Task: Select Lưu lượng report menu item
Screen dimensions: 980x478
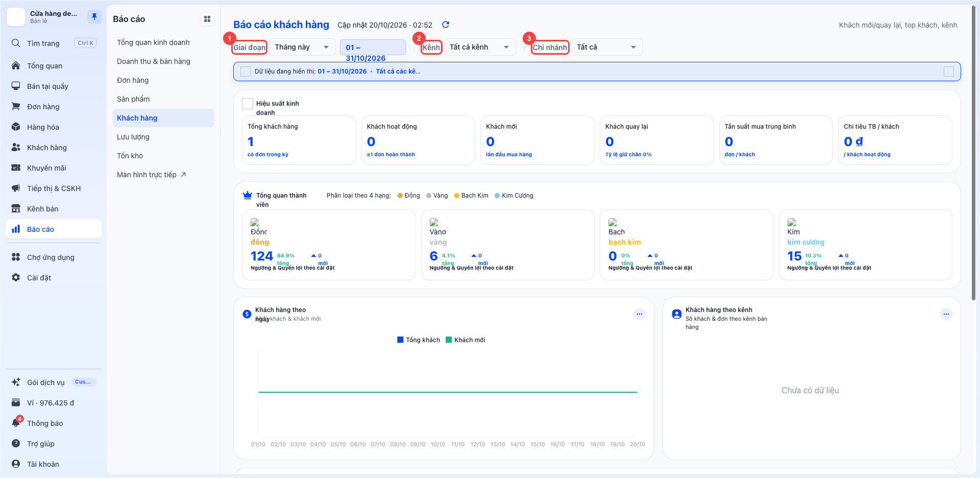Action: [163, 137]
